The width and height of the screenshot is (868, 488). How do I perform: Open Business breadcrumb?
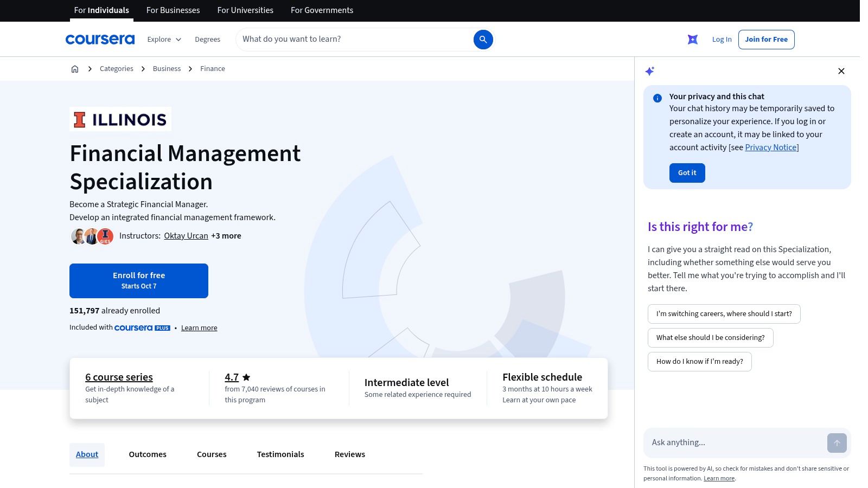167,69
